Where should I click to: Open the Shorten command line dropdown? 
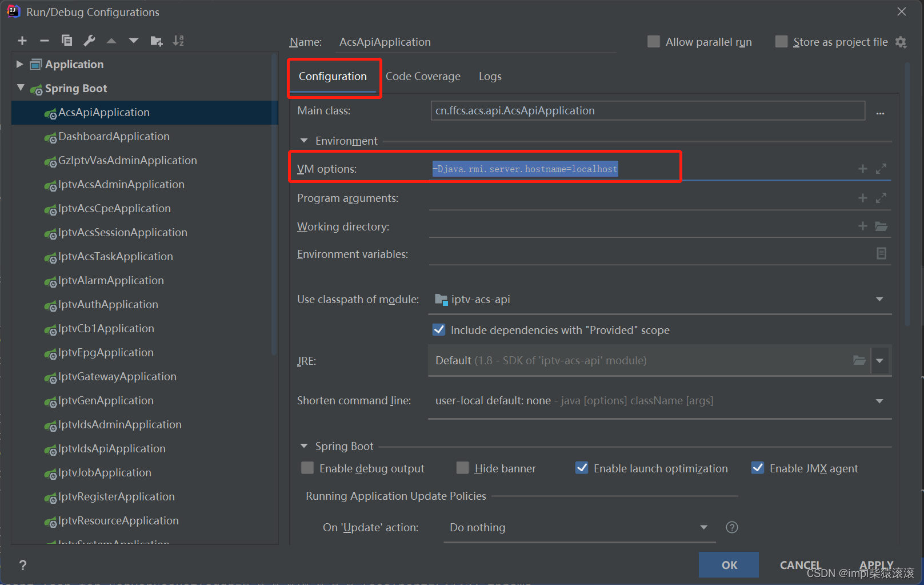(x=879, y=401)
